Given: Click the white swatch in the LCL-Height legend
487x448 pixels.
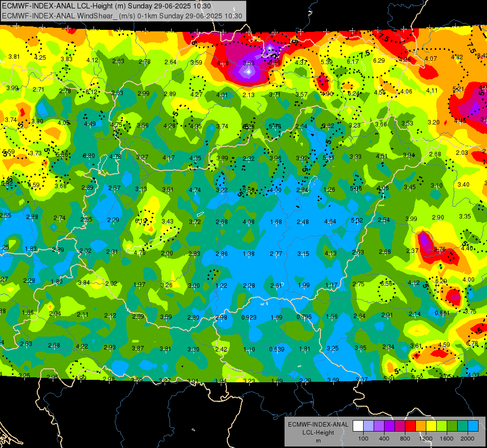Looking at the screenshot, I should 358,426.
